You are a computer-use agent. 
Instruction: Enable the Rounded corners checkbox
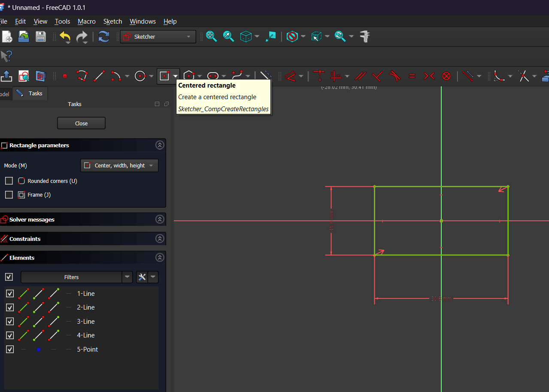pos(9,181)
